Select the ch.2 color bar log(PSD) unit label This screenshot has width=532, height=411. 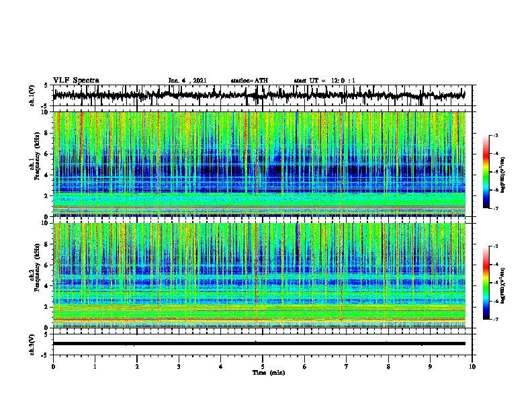coord(503,285)
